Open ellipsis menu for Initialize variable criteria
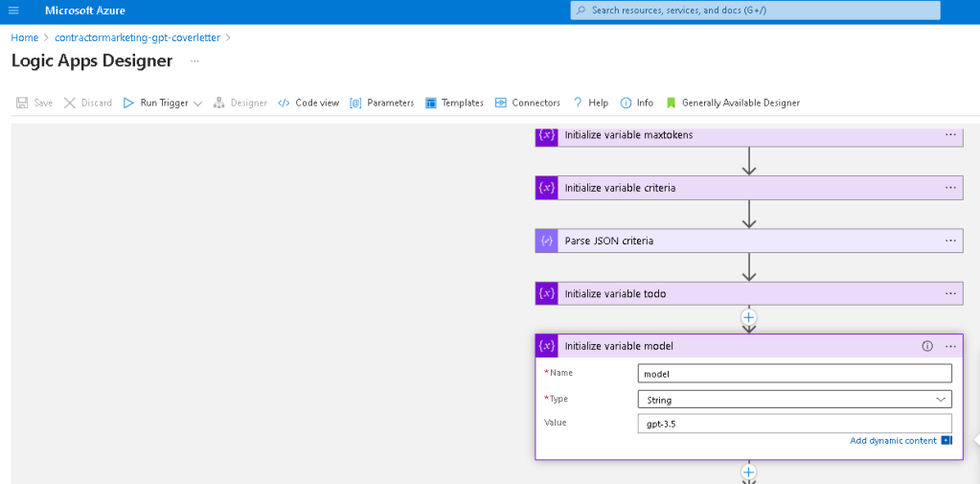The image size is (980, 484). click(950, 188)
